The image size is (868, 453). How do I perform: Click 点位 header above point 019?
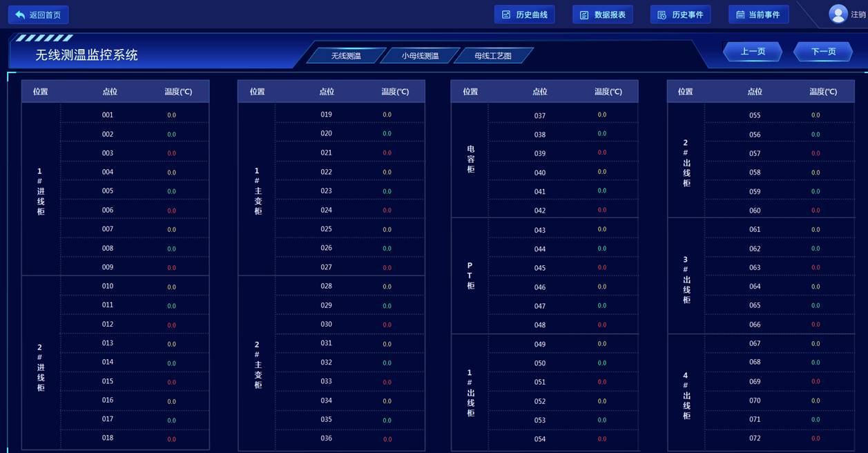point(327,92)
